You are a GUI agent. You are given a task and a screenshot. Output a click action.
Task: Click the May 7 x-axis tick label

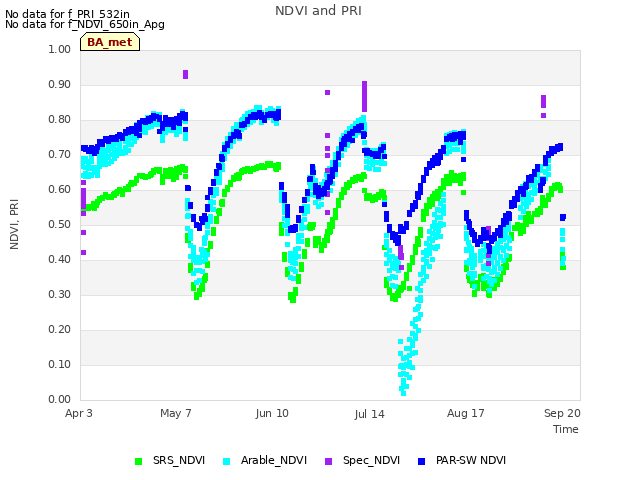pos(176,413)
